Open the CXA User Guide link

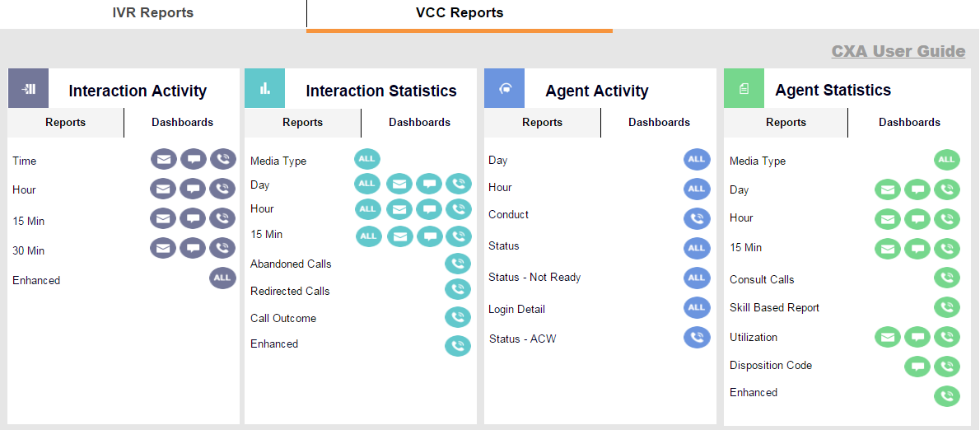(x=898, y=51)
